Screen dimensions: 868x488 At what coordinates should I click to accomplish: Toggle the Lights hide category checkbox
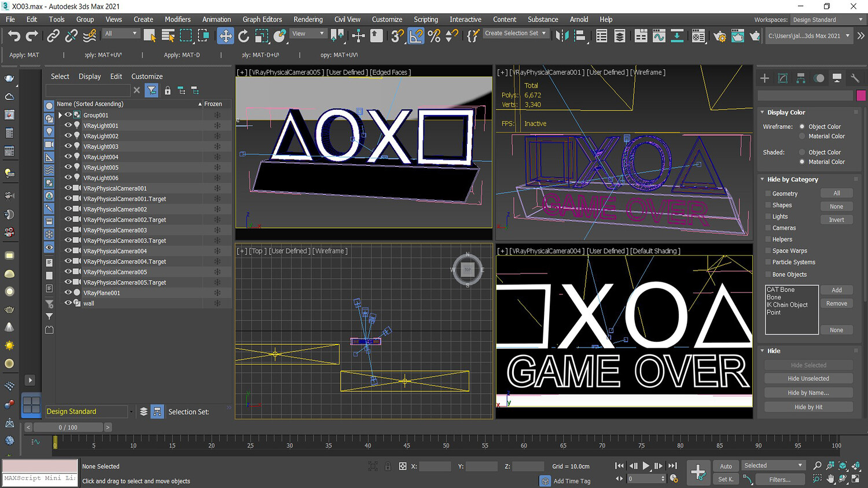(x=768, y=217)
